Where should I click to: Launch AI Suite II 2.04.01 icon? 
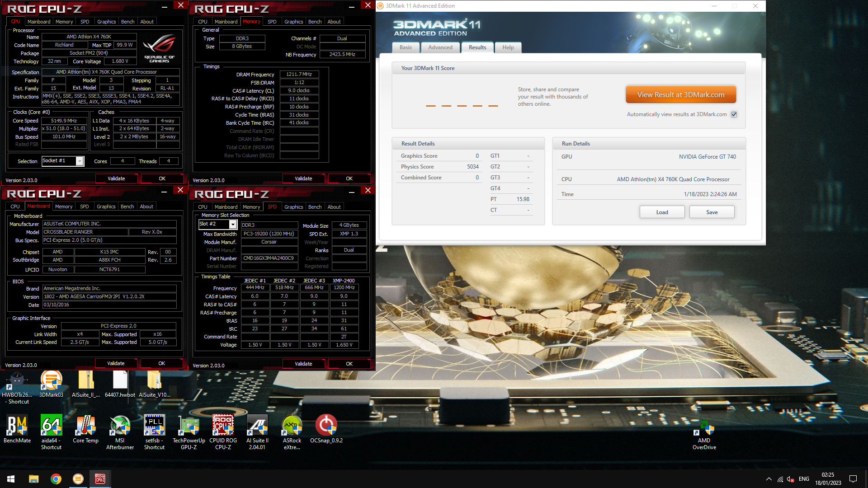257,432
